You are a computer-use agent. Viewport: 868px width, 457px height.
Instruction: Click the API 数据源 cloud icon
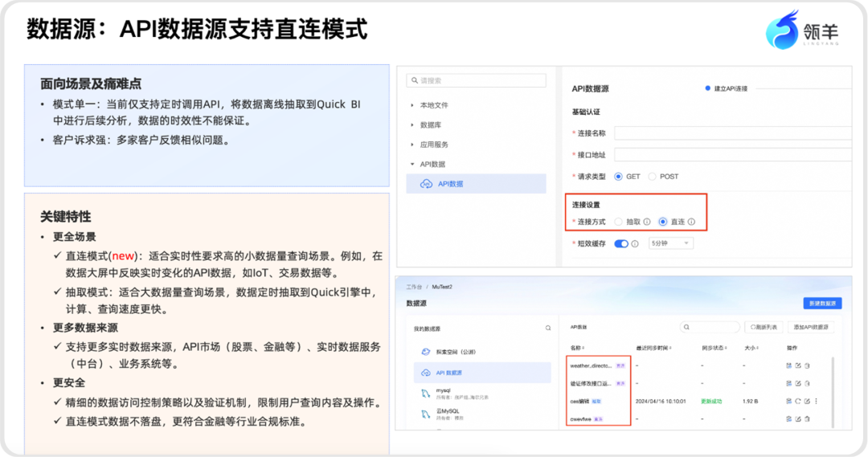click(426, 373)
